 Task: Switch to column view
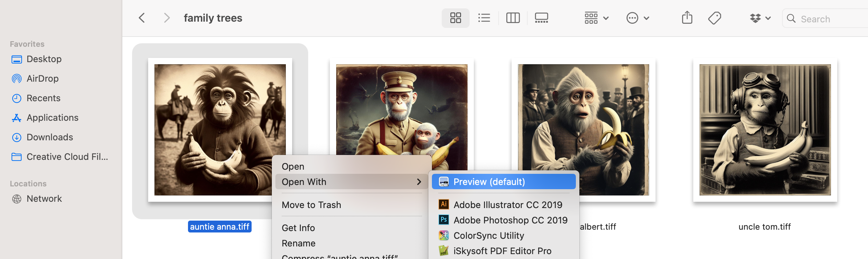(x=513, y=18)
